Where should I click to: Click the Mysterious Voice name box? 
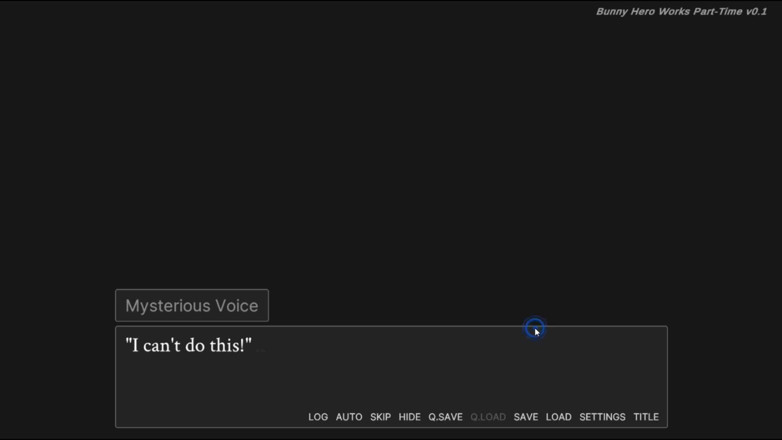[x=192, y=305]
